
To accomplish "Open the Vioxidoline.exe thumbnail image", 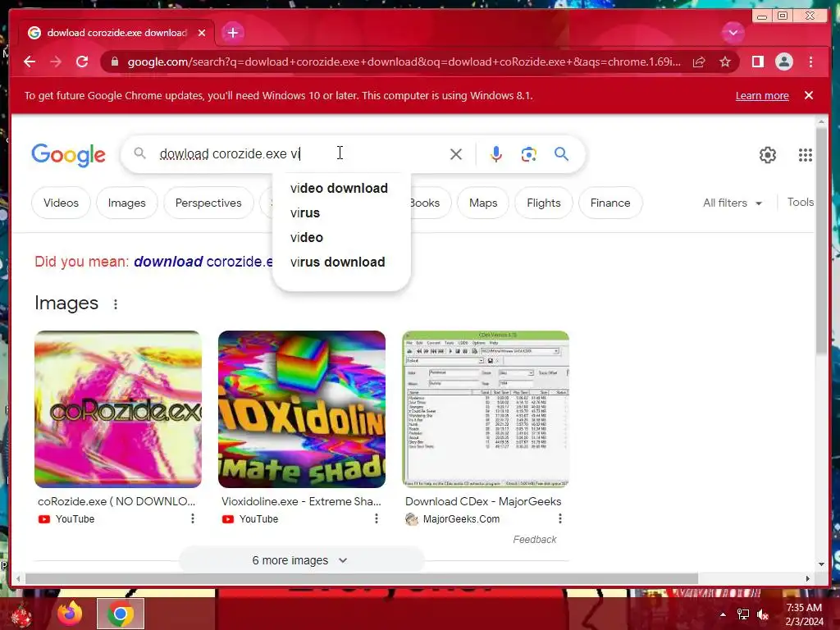I will click(302, 409).
